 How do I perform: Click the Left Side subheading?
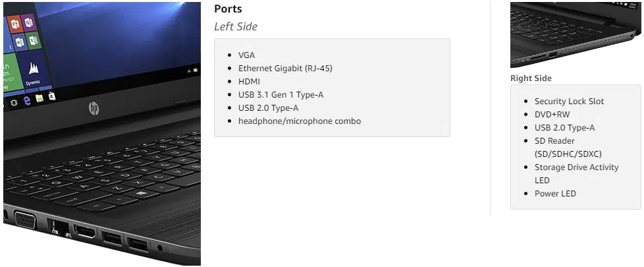coord(236,27)
